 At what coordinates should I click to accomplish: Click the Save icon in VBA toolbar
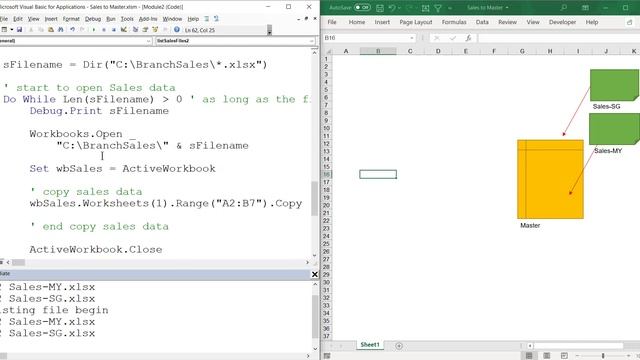click(x=19, y=29)
